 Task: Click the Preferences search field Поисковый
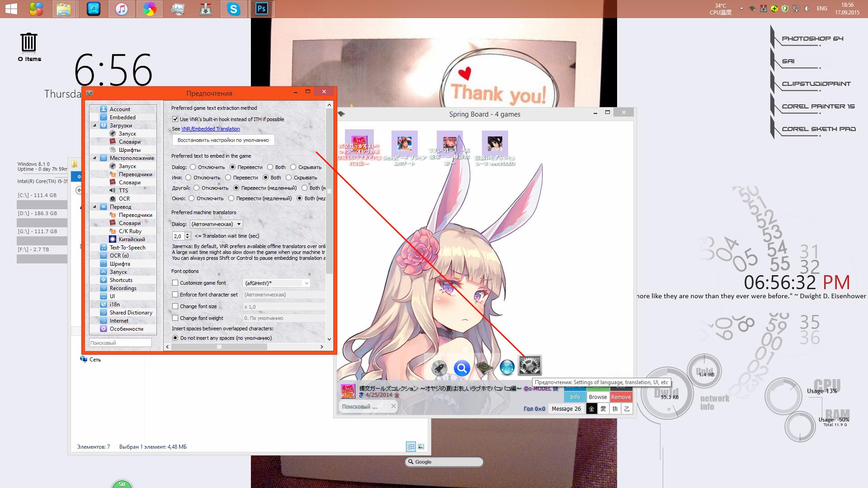click(120, 343)
